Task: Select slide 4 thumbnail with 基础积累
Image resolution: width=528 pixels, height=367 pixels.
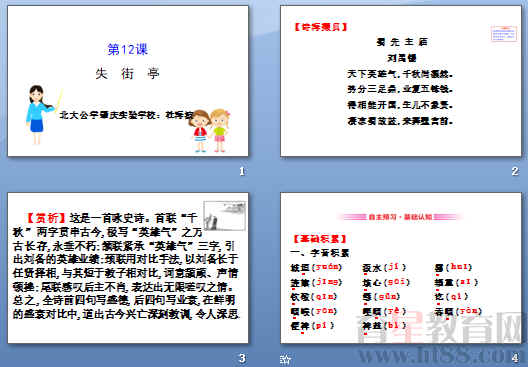Action: (401, 268)
